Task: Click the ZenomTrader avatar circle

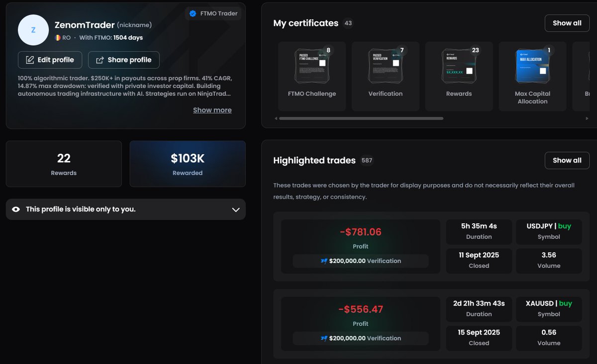Action: click(33, 30)
